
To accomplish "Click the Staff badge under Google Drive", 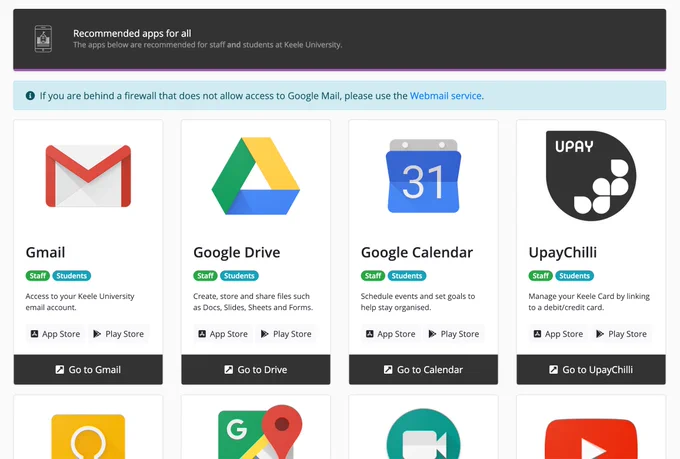I will point(205,275).
